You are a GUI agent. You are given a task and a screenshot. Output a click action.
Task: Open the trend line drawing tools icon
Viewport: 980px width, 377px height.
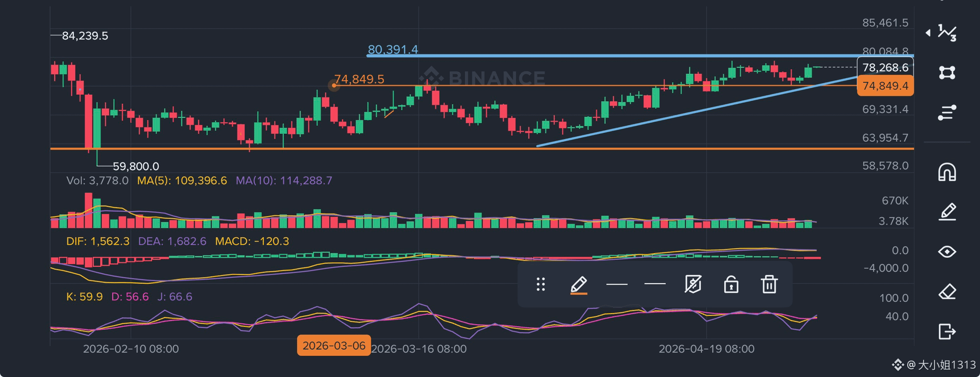[x=947, y=33]
